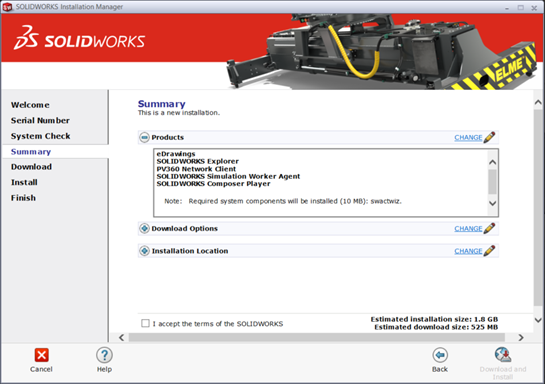This screenshot has height=384, width=545.
Task: Click the 3DS SOLIDWORKS logo in banner
Action: [x=79, y=38]
